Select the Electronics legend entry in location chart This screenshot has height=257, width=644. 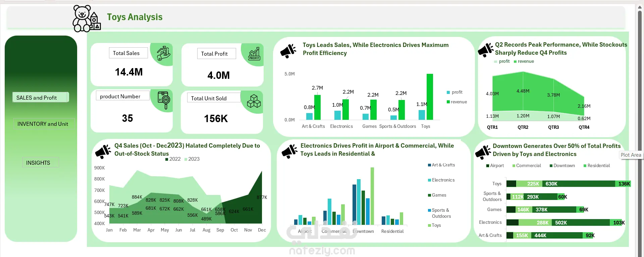tap(441, 180)
